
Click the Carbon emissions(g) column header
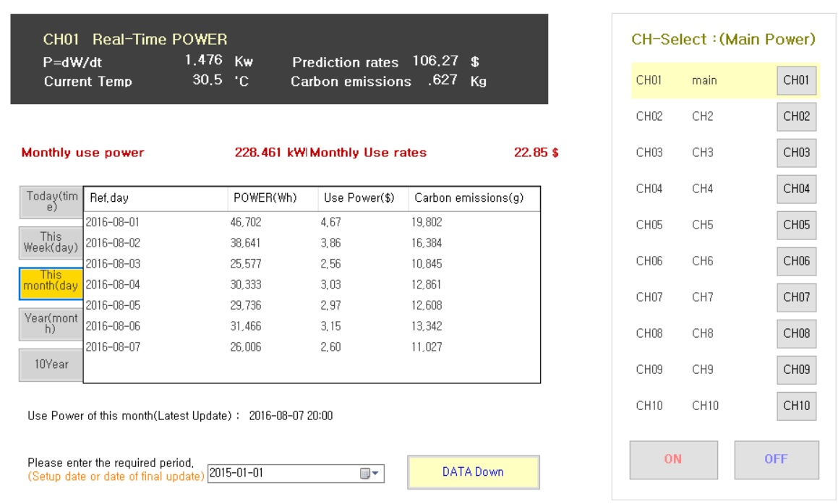474,198
